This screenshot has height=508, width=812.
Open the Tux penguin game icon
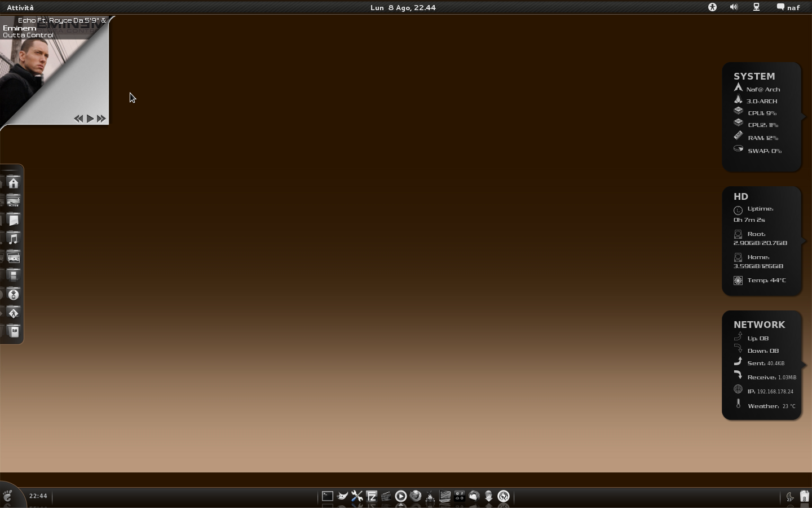[430, 496]
